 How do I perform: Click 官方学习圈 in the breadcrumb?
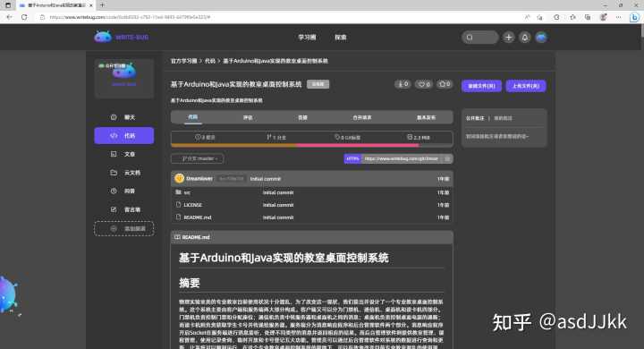[x=183, y=61]
